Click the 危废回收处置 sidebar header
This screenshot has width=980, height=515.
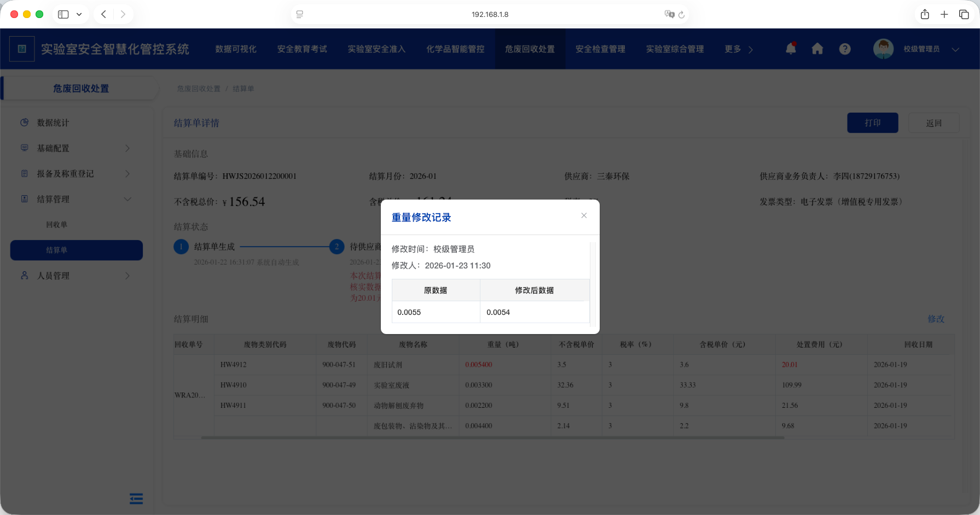coord(81,89)
